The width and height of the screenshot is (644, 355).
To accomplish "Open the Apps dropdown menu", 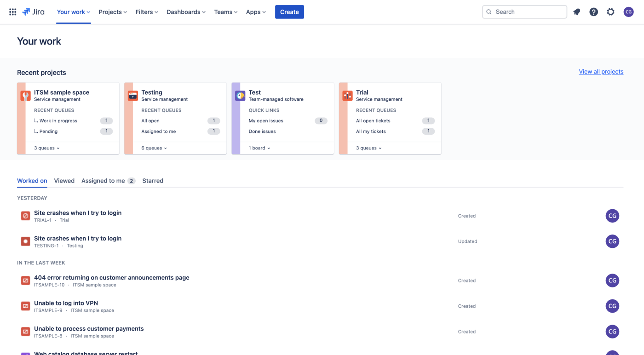I will tap(256, 12).
